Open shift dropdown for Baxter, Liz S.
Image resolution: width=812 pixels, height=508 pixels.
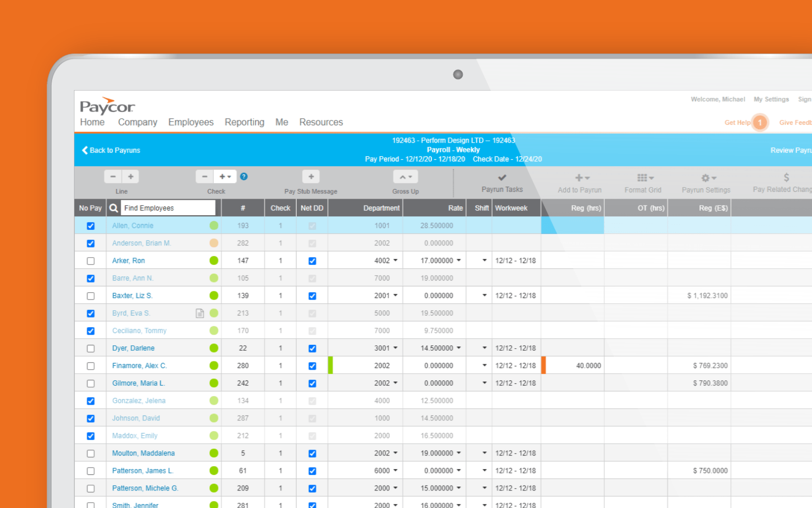[x=484, y=296]
